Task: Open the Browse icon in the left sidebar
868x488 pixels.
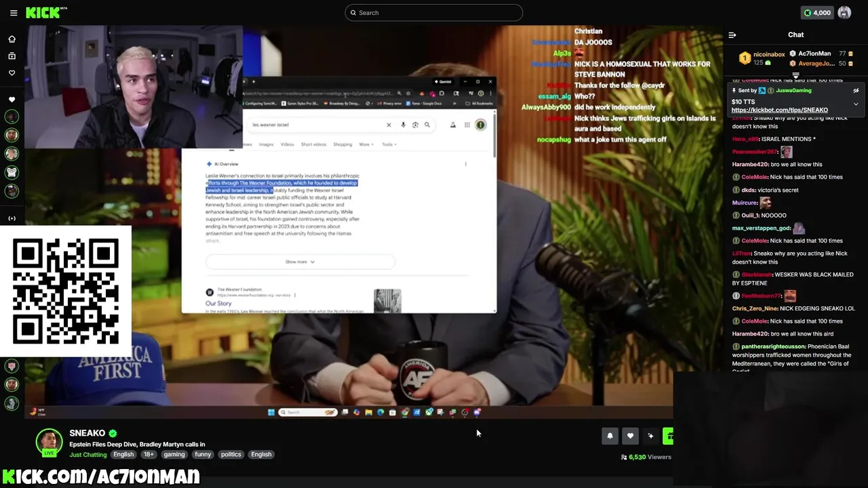Action: click(12, 56)
